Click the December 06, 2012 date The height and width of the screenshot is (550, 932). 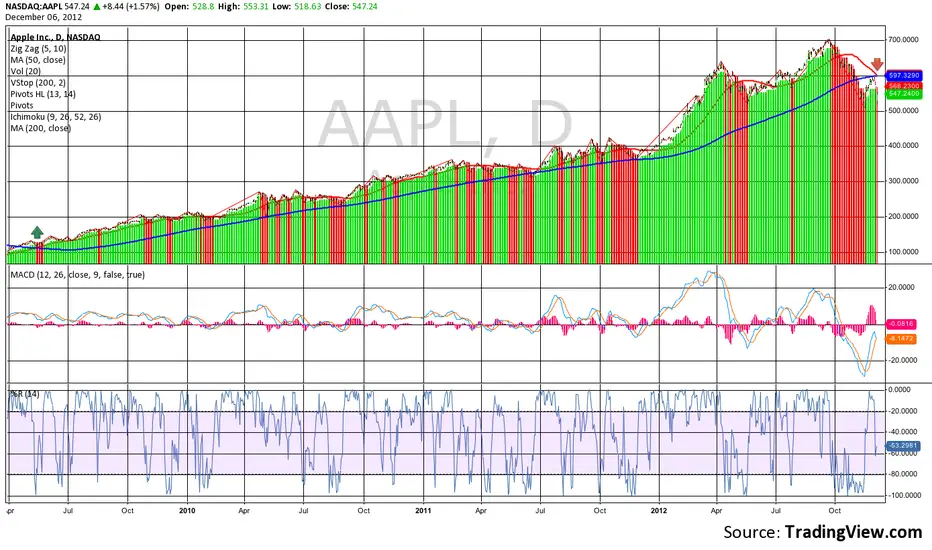[x=43, y=17]
